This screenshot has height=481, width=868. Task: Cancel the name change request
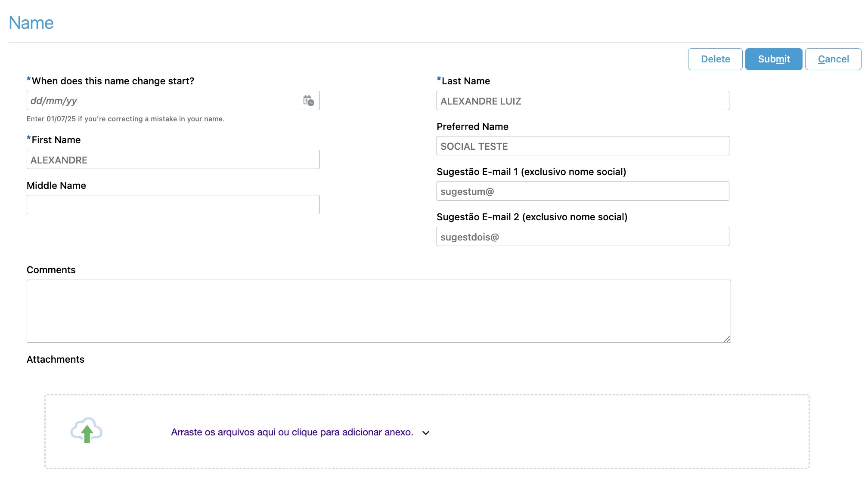tap(833, 59)
